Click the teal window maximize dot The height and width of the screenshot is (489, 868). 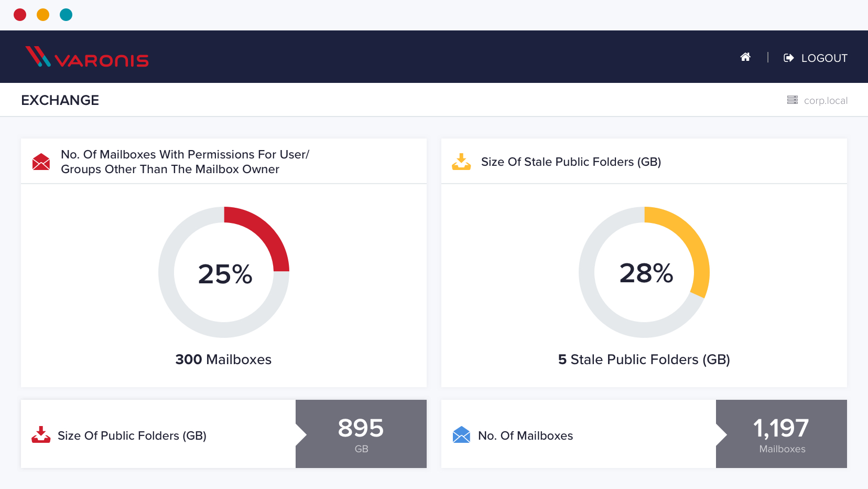tap(66, 15)
